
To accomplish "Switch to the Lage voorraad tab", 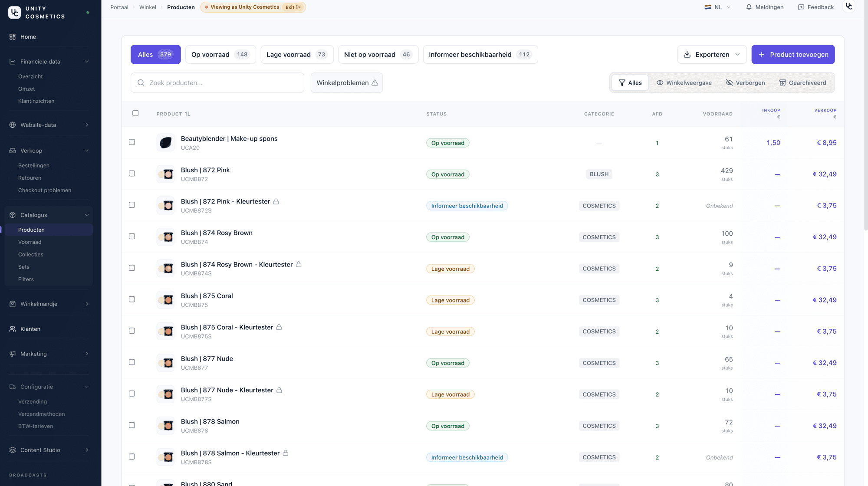I will [x=297, y=55].
